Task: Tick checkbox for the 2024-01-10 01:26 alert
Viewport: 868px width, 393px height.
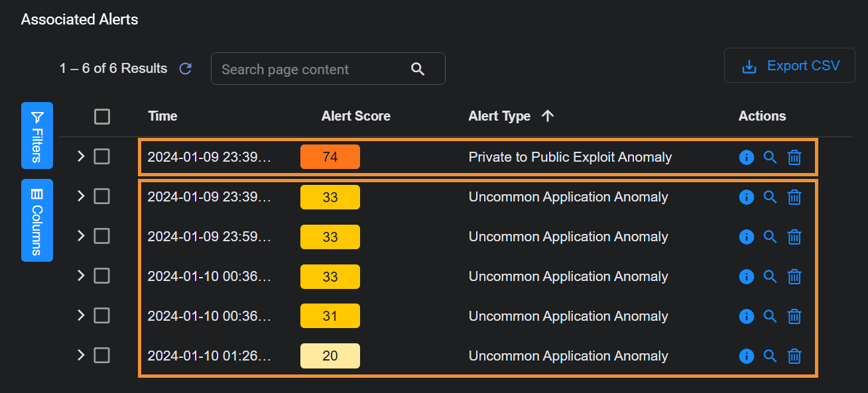Action: 102,355
